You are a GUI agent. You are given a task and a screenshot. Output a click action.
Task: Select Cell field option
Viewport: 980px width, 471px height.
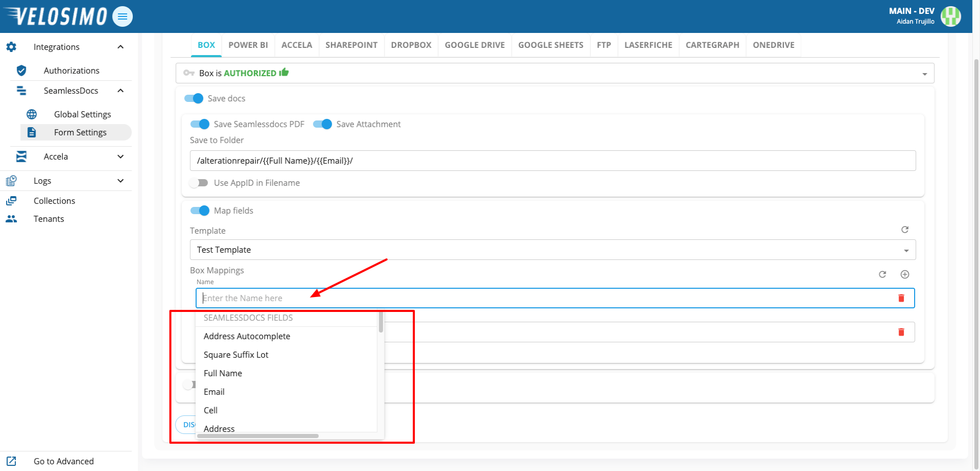coord(287,410)
